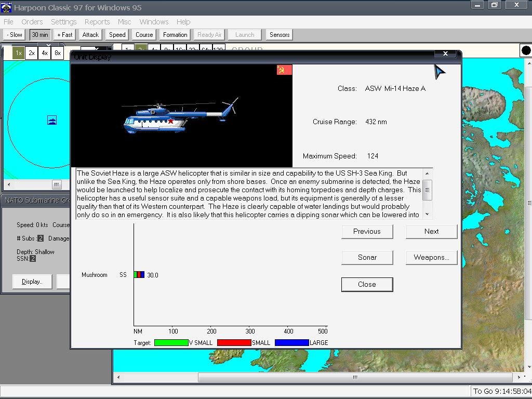Click the down arrow of description scrollbar
Image resolution: width=532 pixels, height=399 pixels.
[427, 214]
